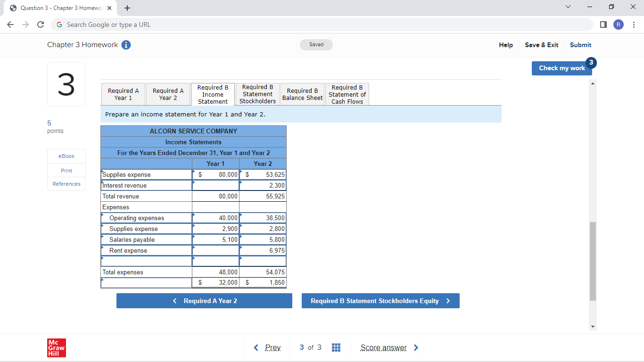The image size is (644, 362).
Task: Open the Chrome three-dot menu
Action: click(634, 25)
